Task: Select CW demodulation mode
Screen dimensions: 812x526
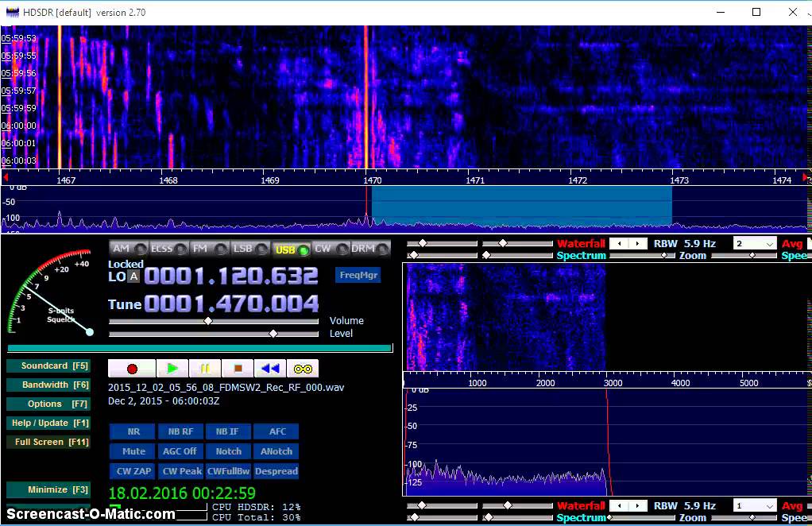Action: tap(331, 249)
